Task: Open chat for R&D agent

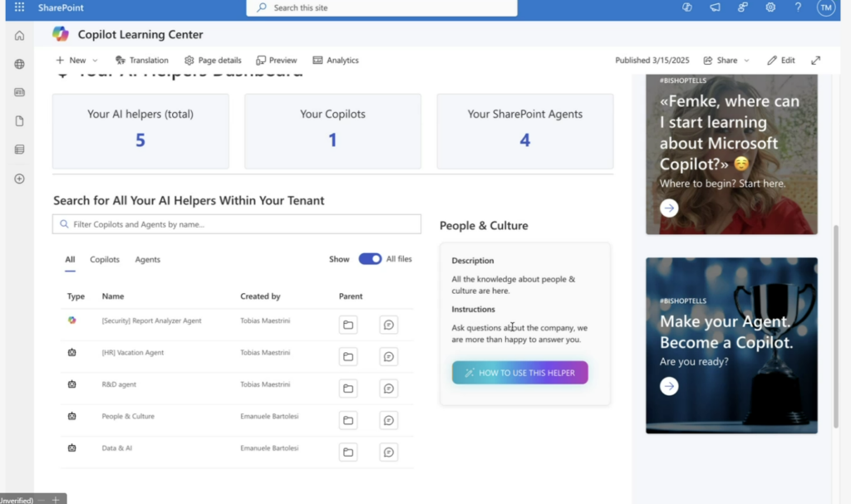Action: coord(389,389)
